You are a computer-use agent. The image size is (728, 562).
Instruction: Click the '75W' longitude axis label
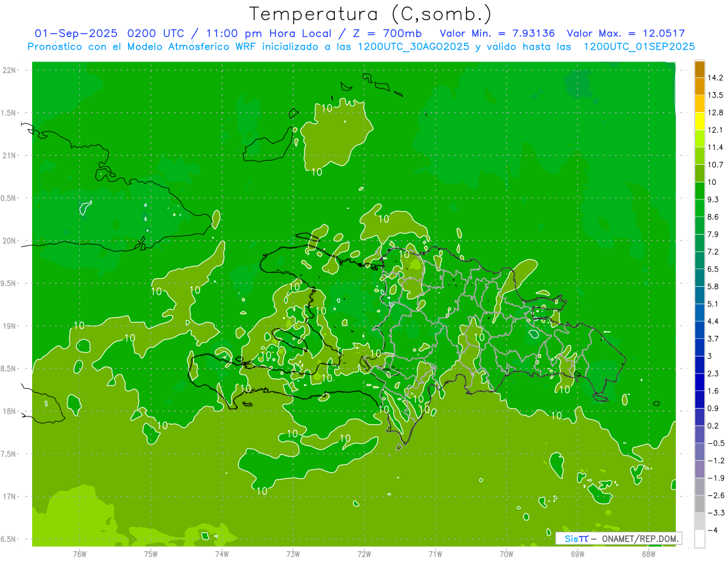[x=151, y=554]
